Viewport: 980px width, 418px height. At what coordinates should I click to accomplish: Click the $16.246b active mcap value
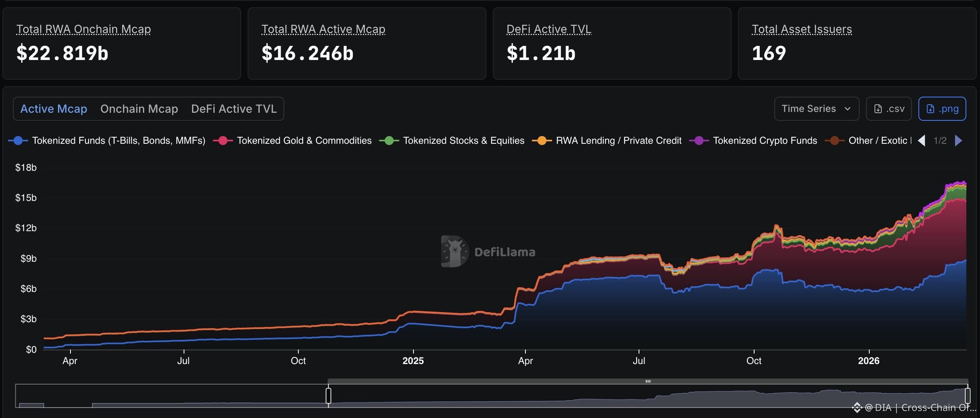(x=308, y=53)
